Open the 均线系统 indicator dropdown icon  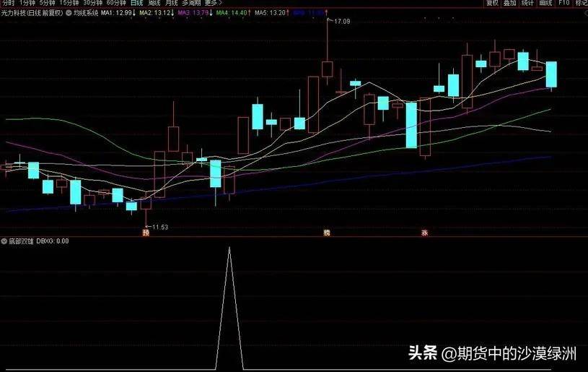point(69,13)
